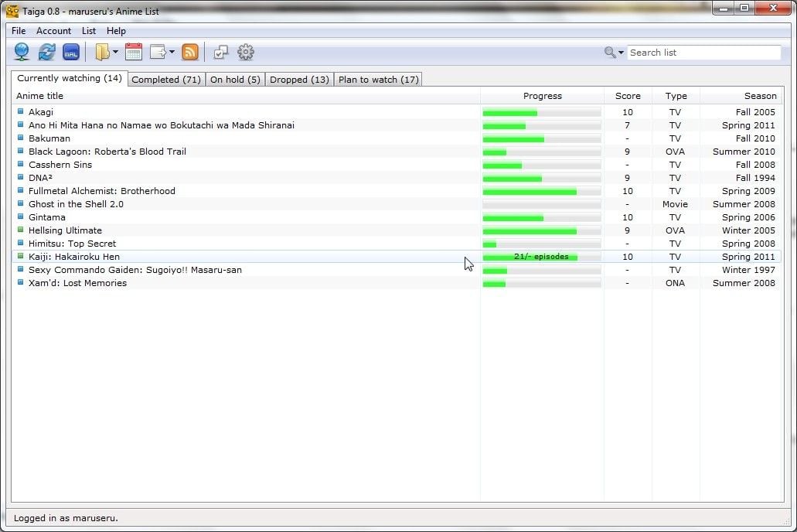Click the status bar text Logged in as maruseru
This screenshot has height=532, width=797.
tap(66, 518)
